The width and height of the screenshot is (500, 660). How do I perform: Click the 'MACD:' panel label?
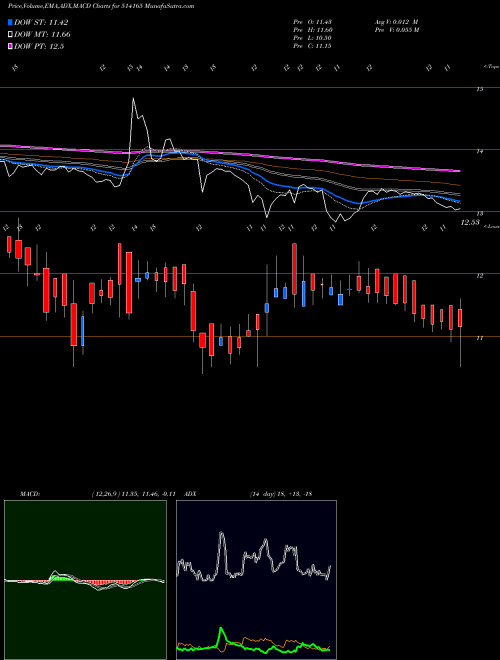pos(30,494)
